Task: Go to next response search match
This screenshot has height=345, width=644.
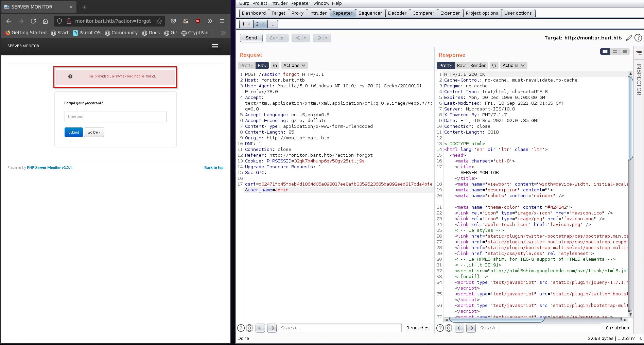Action: [x=471, y=328]
